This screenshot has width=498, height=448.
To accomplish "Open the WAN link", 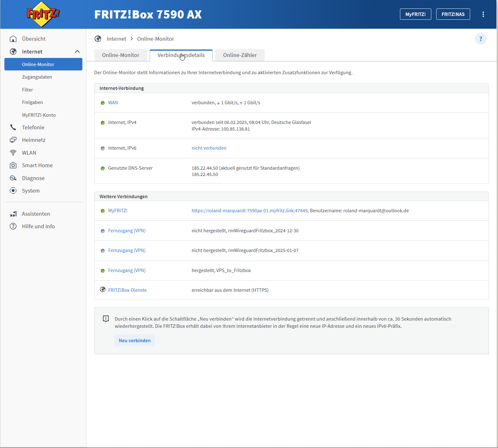I will click(x=113, y=103).
